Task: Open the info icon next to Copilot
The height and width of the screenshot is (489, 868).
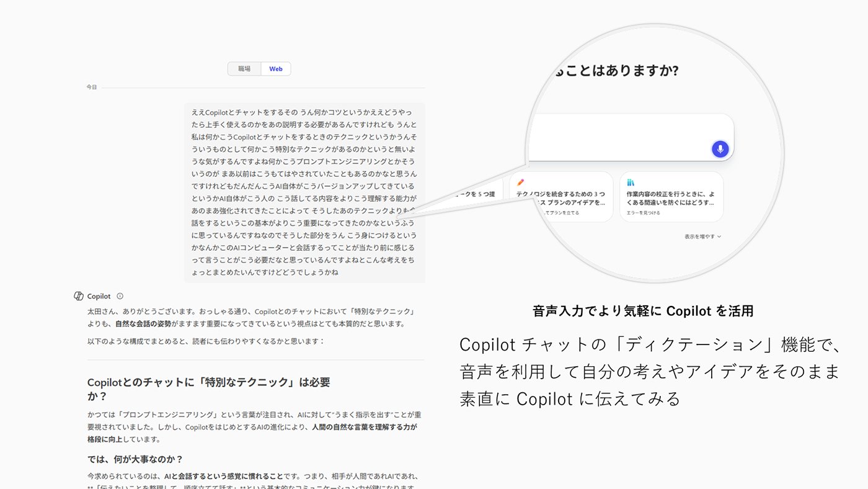Action: 120,296
